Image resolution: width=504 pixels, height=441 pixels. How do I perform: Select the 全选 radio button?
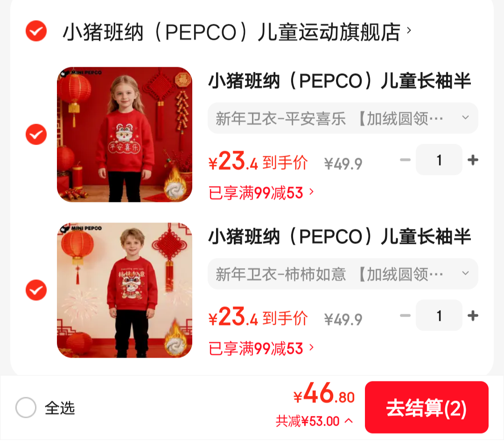[x=26, y=407]
